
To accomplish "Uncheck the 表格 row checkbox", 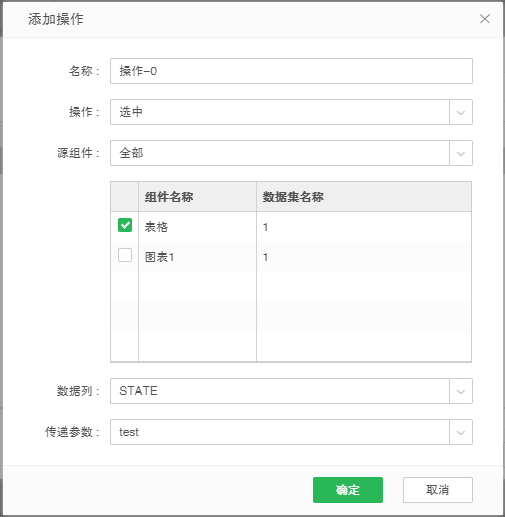I will coord(125,225).
